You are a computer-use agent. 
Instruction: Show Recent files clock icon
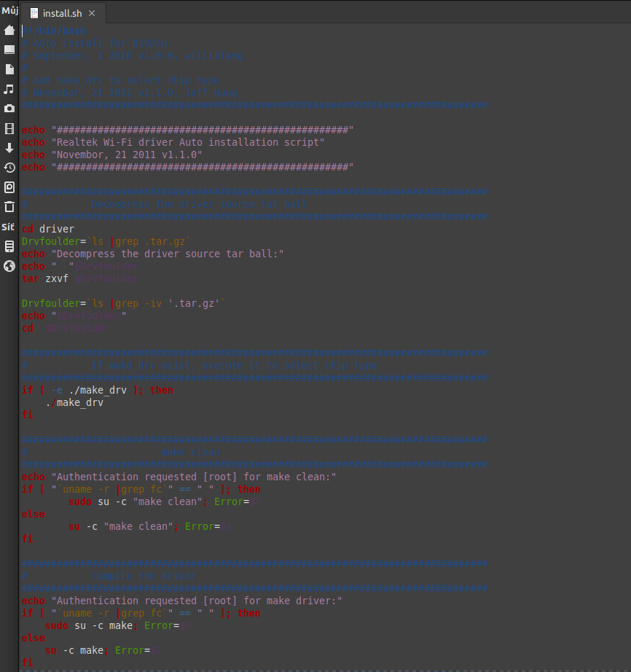tap(9, 168)
